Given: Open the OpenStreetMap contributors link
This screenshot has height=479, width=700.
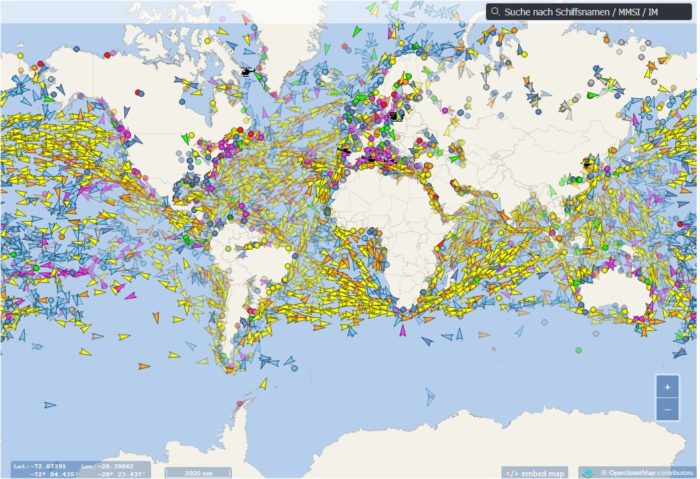Looking at the screenshot, I should 646,472.
